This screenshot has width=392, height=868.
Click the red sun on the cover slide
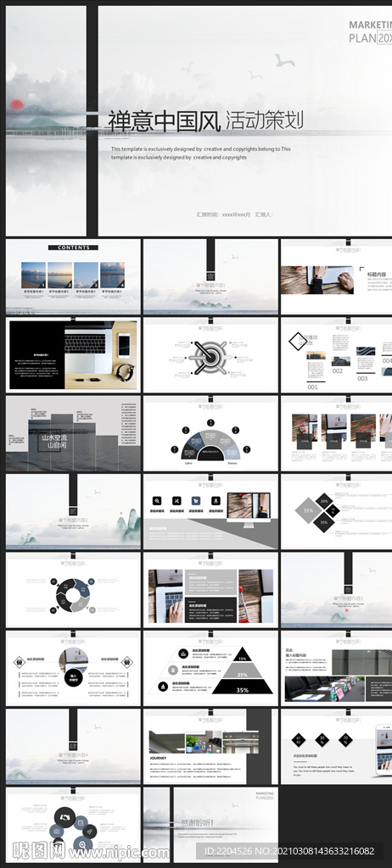(x=17, y=104)
